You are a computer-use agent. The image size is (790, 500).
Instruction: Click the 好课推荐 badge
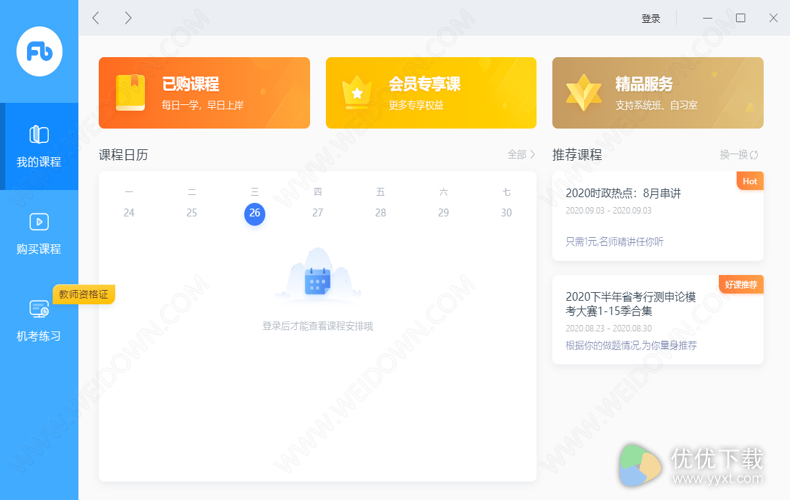741,284
